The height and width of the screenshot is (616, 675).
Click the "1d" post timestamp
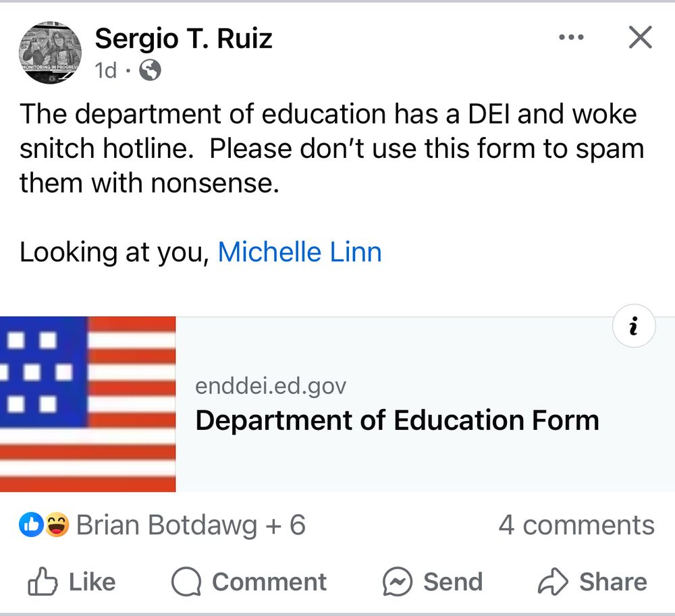click(x=106, y=70)
